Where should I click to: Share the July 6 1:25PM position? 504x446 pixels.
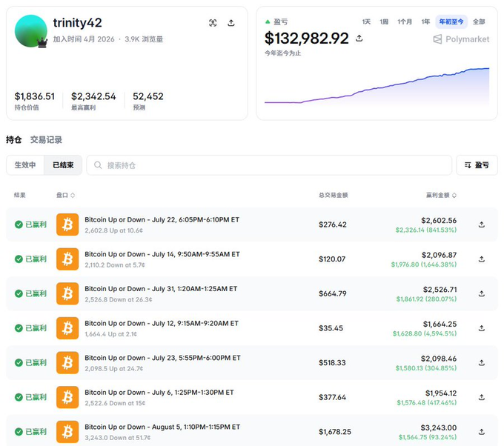pos(481,397)
